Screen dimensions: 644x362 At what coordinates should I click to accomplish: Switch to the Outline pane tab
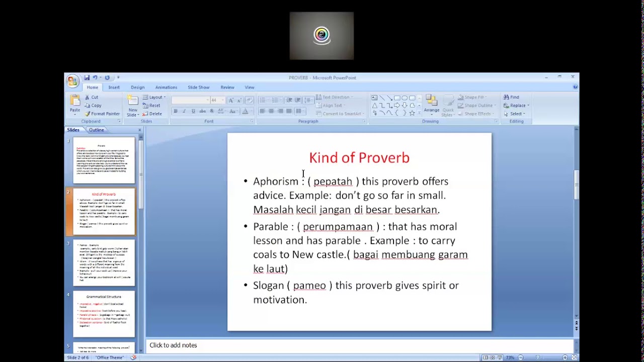[96, 130]
